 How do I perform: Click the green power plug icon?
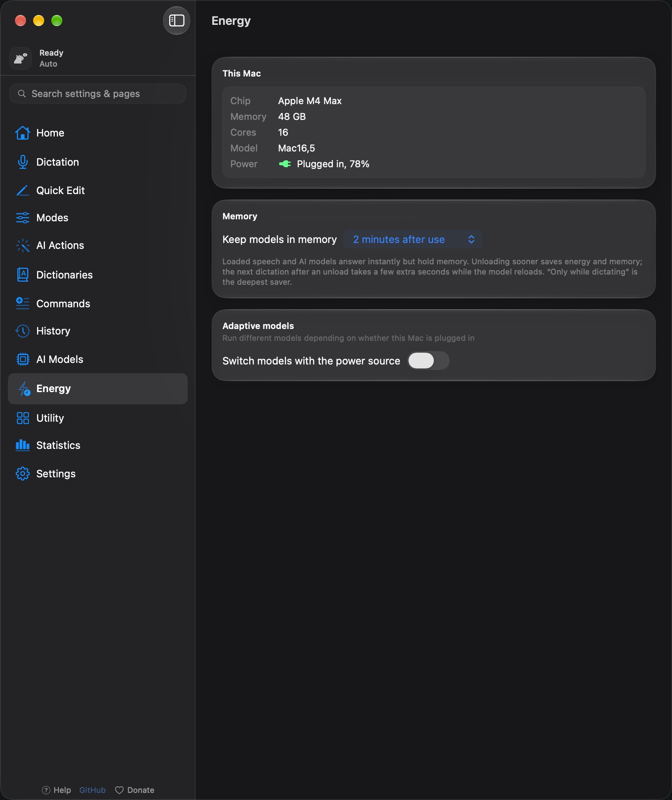click(285, 164)
